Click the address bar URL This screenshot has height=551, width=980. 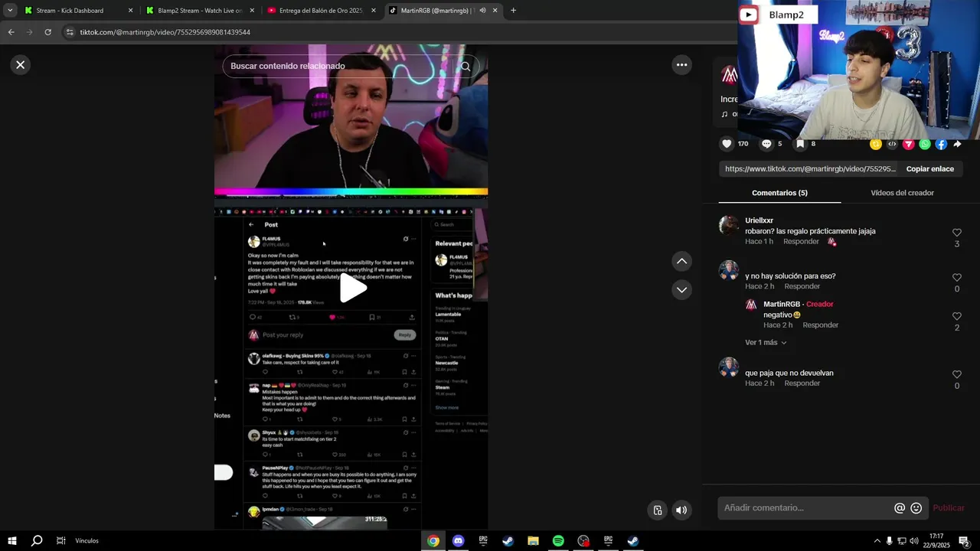165,32
